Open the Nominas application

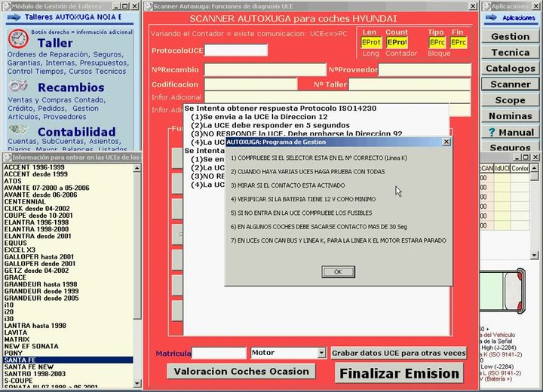pyautogui.click(x=510, y=116)
